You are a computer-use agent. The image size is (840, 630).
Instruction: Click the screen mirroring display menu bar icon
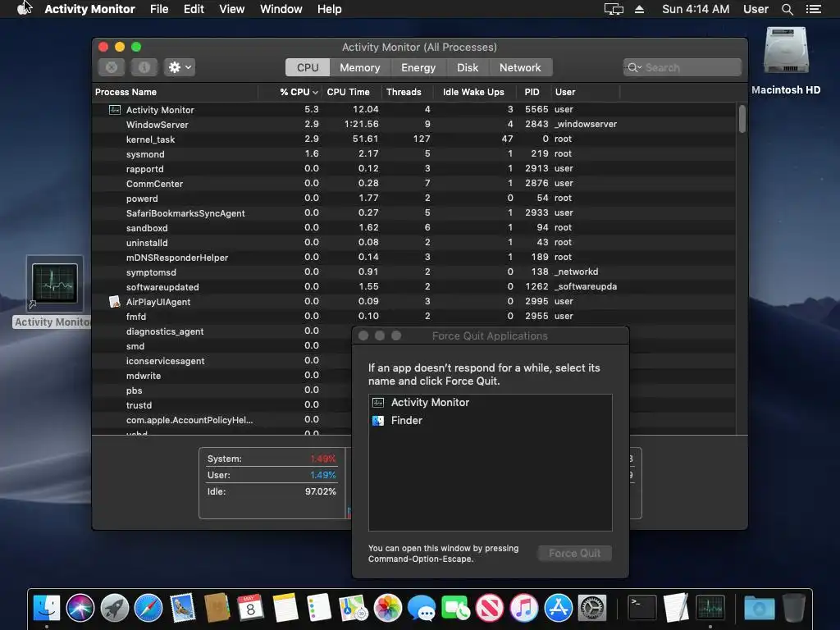(x=614, y=9)
